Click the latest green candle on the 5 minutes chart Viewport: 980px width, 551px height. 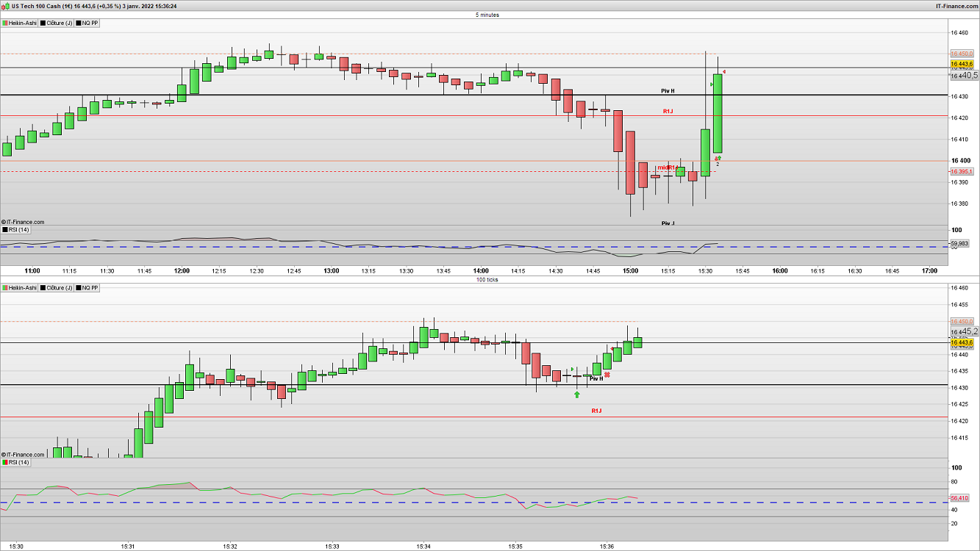click(x=718, y=113)
